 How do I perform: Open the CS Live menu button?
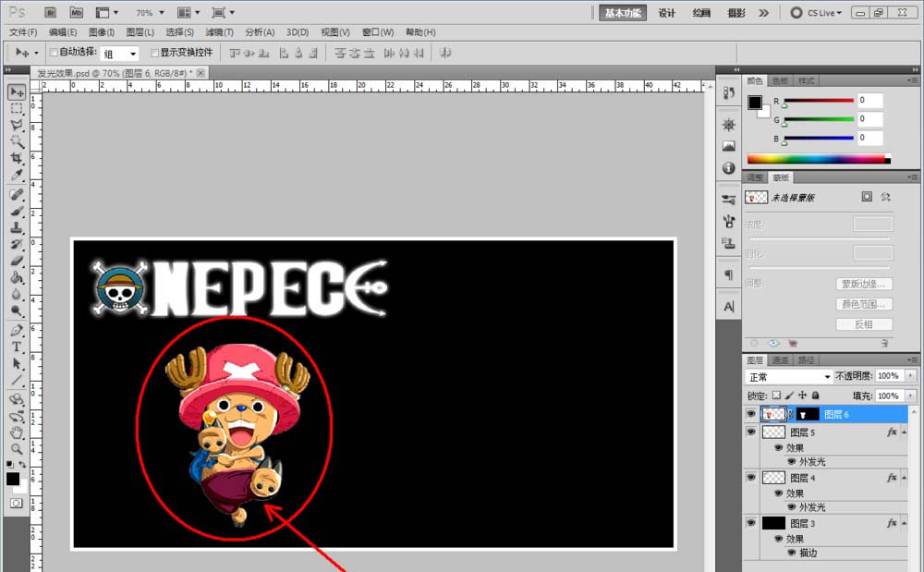click(816, 12)
